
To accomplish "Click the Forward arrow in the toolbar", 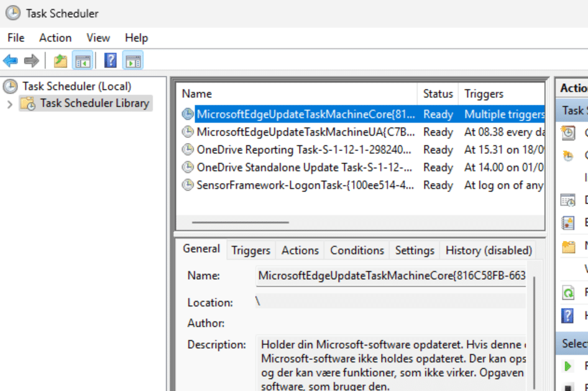I will coord(32,60).
